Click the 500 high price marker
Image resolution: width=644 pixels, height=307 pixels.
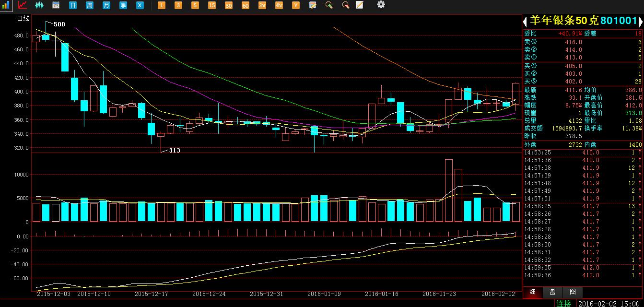pos(59,24)
